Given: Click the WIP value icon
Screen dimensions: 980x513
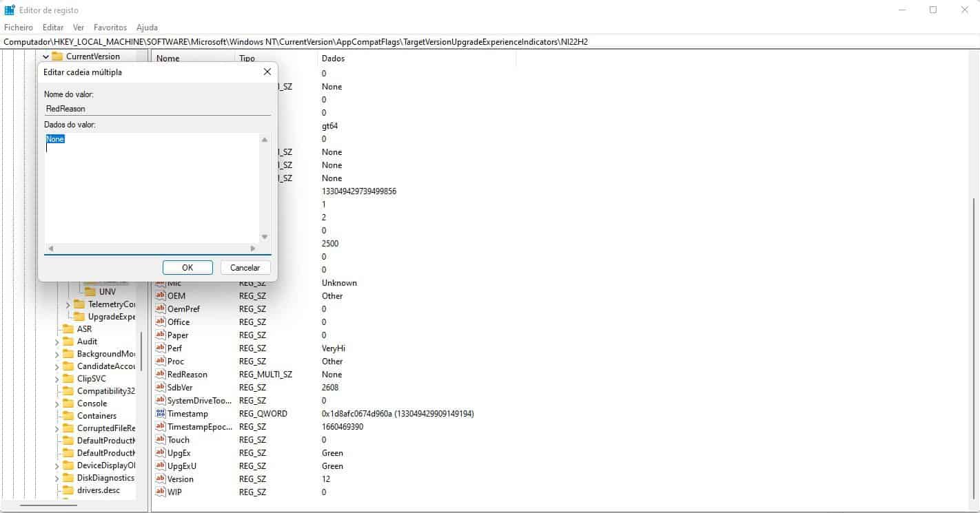Looking at the screenshot, I should tap(161, 492).
